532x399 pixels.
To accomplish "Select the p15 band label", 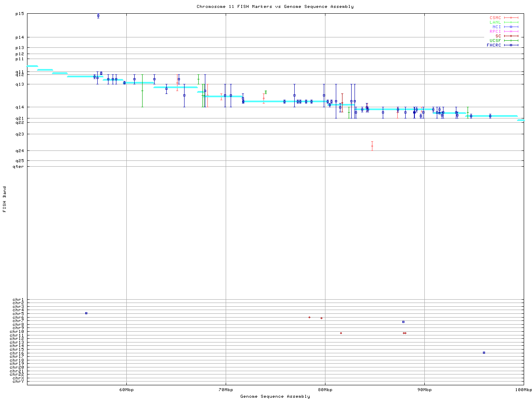I will (x=20, y=14).
